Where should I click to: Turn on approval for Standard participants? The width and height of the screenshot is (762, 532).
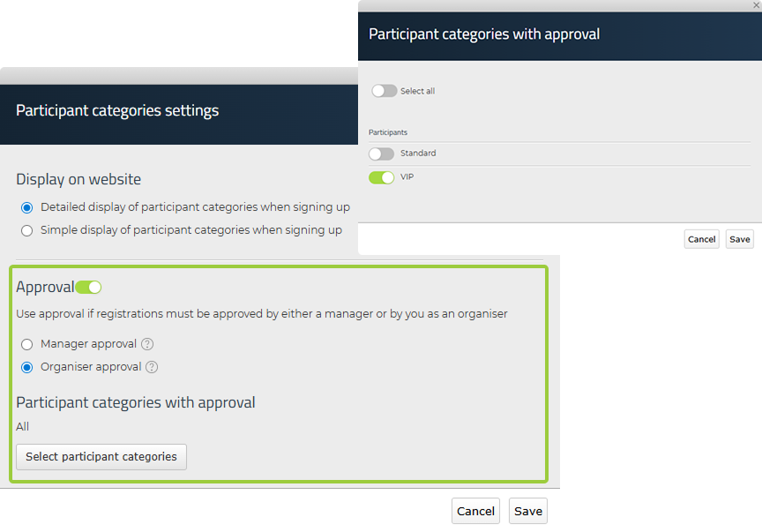click(381, 154)
